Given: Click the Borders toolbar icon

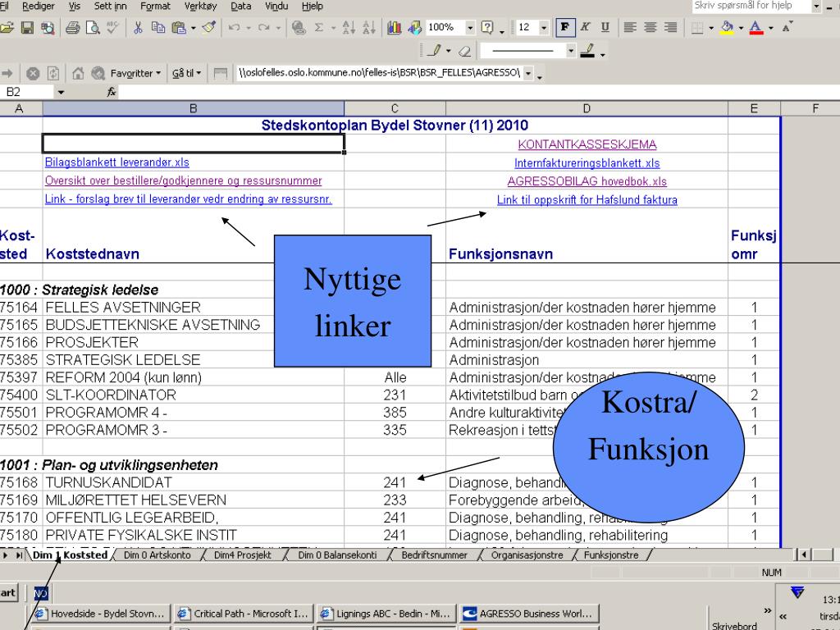Looking at the screenshot, I should 697,27.
